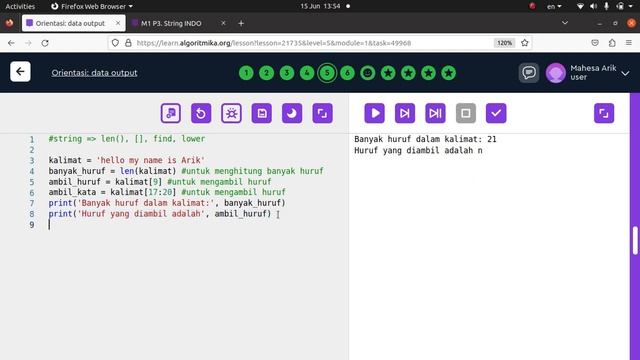Reset the code with the undo arrow icon
This screenshot has width=640, height=360.
pyautogui.click(x=201, y=113)
